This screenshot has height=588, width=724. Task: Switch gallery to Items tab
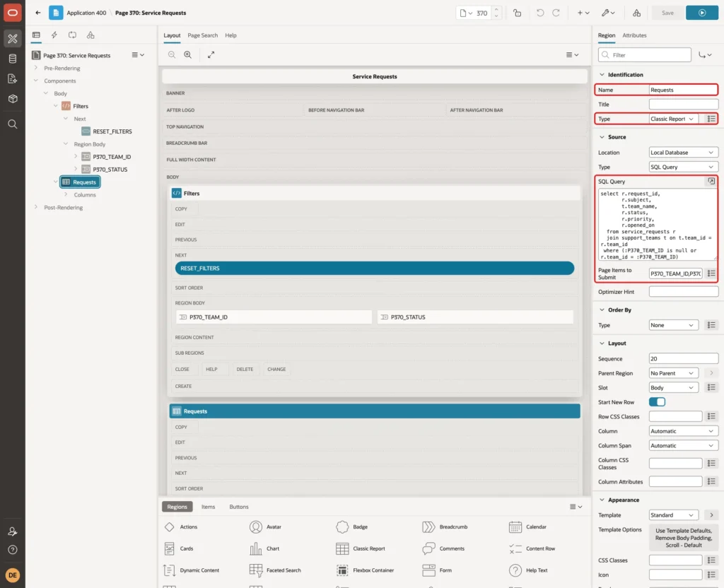click(x=209, y=507)
